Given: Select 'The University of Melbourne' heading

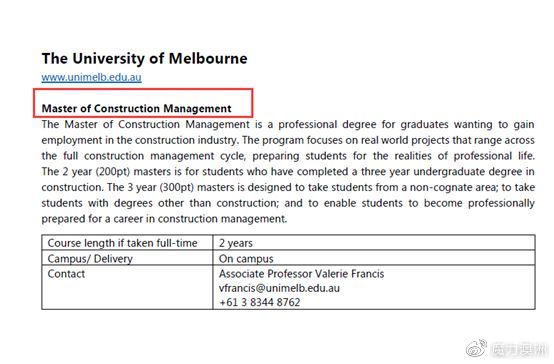Looking at the screenshot, I should 145,58.
